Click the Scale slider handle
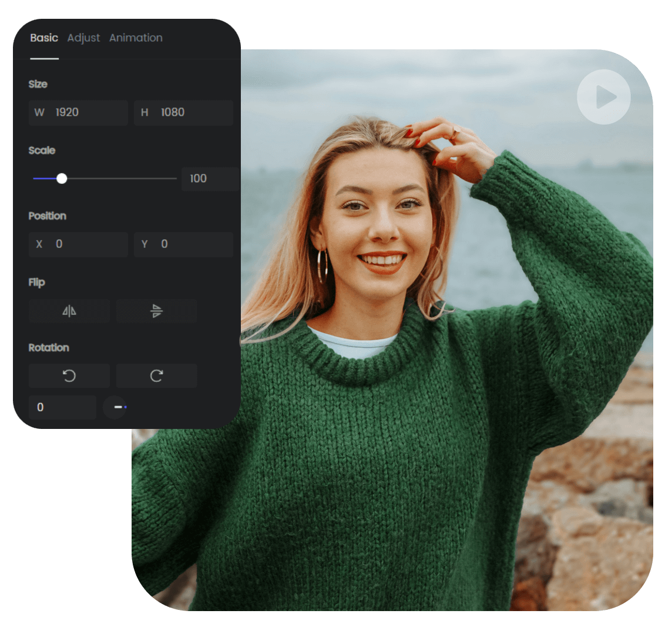The height and width of the screenshot is (644, 665). tap(62, 178)
